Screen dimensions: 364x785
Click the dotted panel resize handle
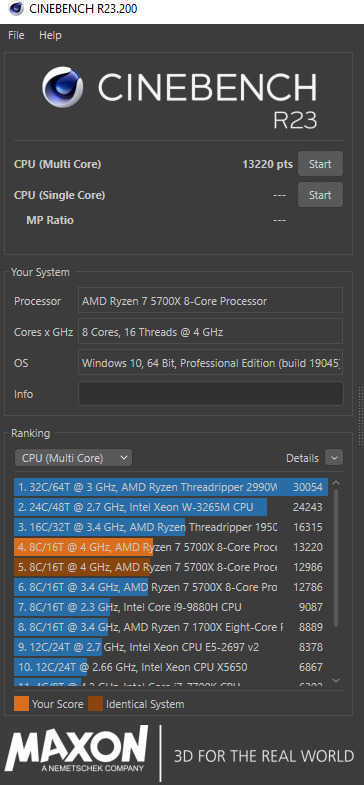tap(360, 416)
